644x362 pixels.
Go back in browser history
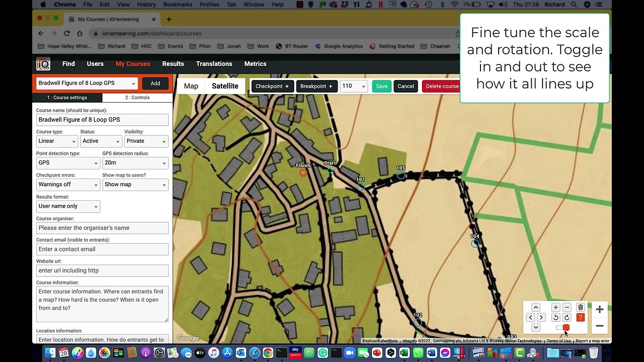point(41,33)
